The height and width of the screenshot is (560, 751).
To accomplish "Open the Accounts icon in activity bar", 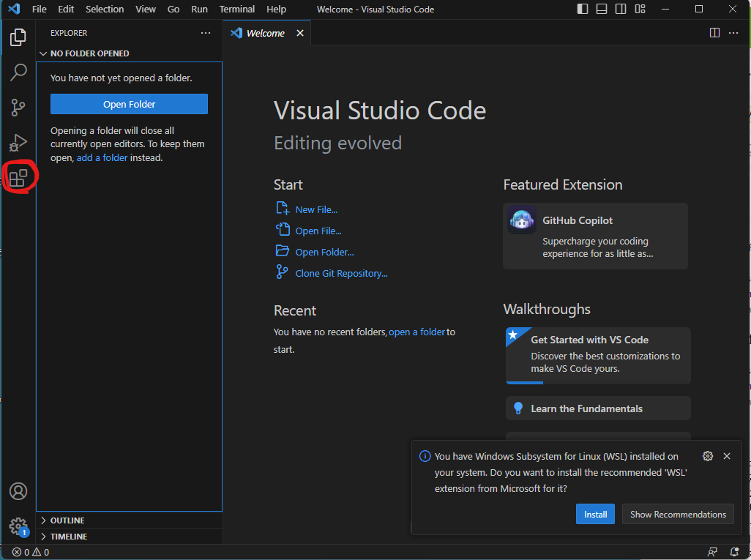I will click(x=18, y=491).
